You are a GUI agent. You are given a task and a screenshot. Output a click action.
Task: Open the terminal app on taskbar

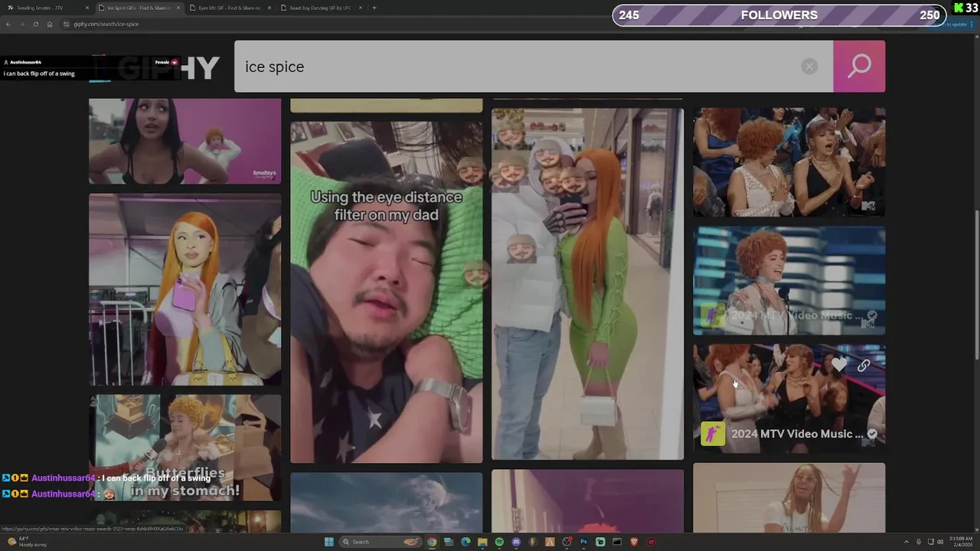617,542
